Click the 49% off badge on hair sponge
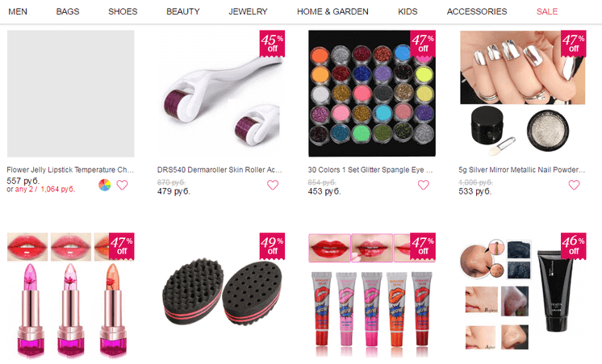 coord(272,246)
